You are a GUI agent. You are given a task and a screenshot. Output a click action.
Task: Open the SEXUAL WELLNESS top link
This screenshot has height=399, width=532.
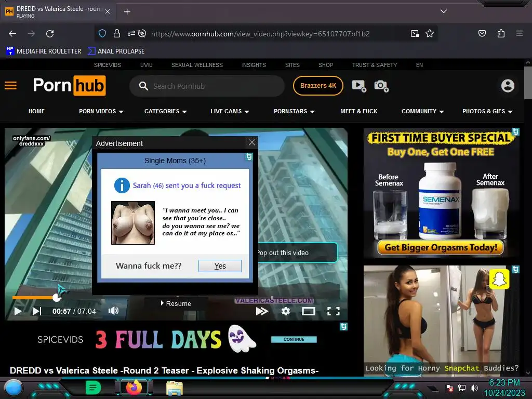(x=197, y=65)
